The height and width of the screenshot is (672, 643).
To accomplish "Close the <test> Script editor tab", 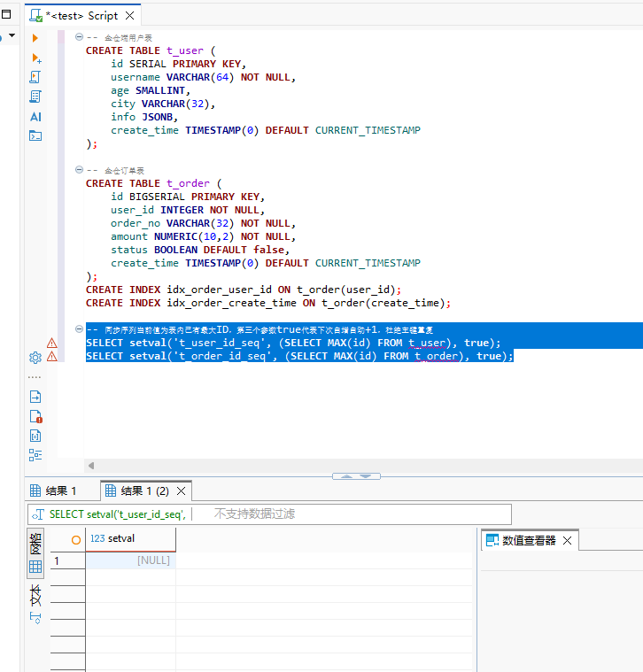I will tap(129, 16).
